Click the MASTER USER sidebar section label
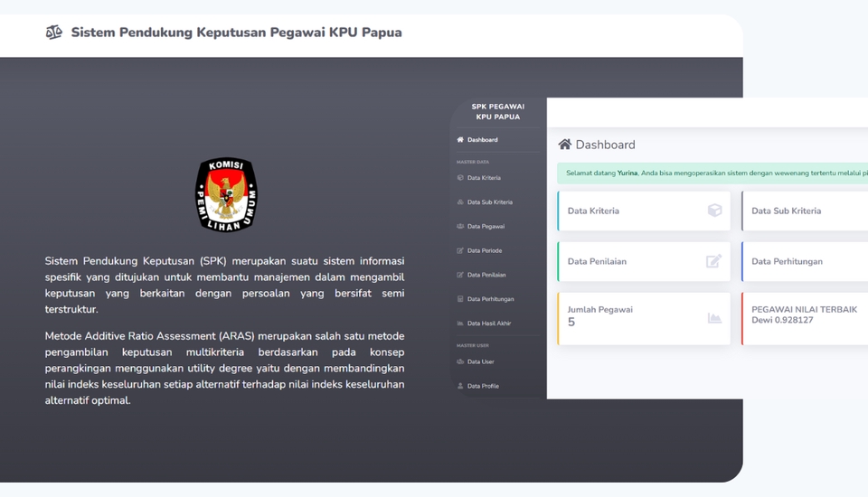This screenshot has width=868, height=497. point(473,345)
